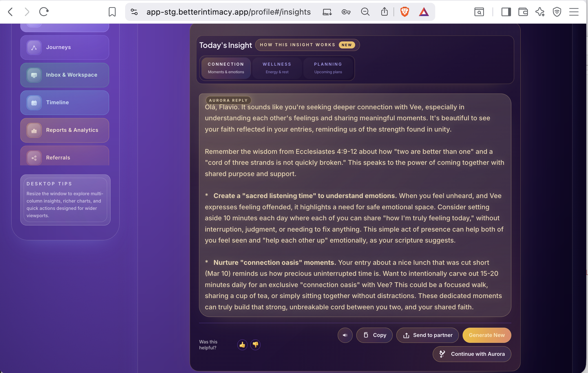588x373 pixels.
Task: Give a thumbs up on the insight
Action: coord(242,345)
